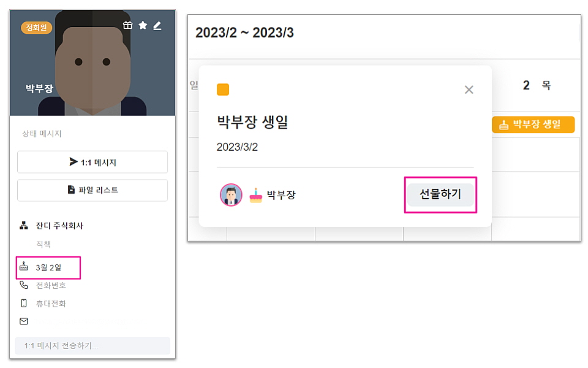Click the edit pencil icon on profile

157,26
